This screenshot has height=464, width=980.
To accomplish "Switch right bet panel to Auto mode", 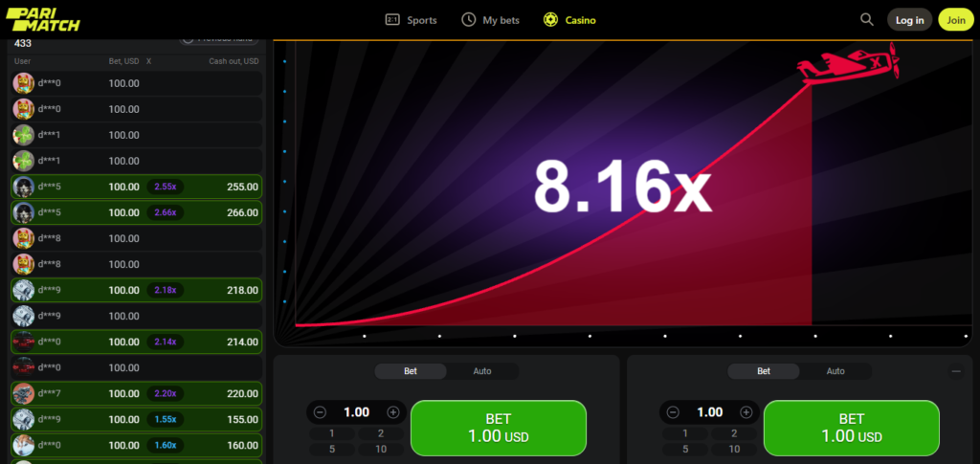I will [835, 371].
